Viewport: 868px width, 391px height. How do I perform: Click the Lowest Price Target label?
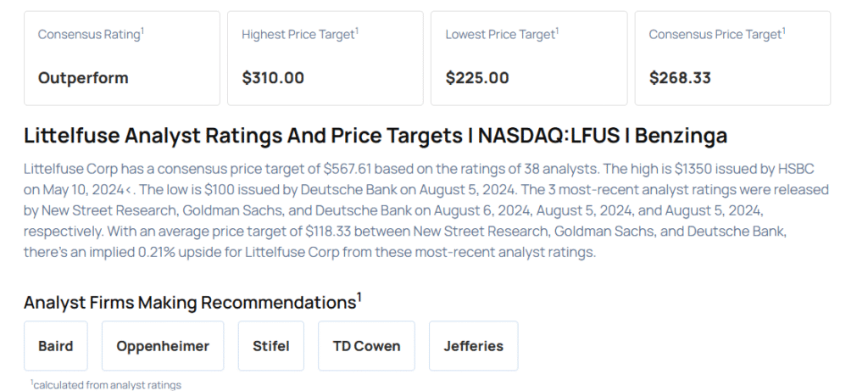[502, 34]
